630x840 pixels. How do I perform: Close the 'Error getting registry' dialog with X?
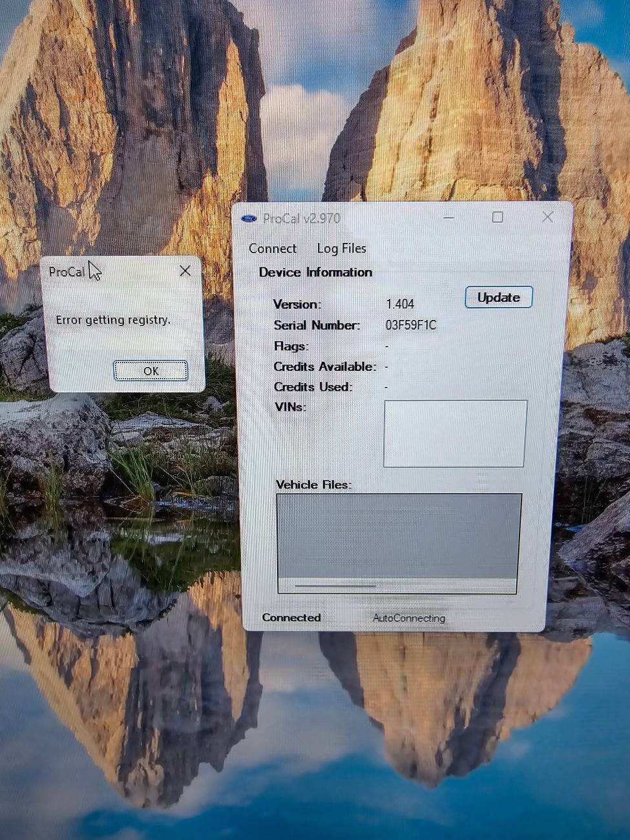pyautogui.click(x=185, y=271)
